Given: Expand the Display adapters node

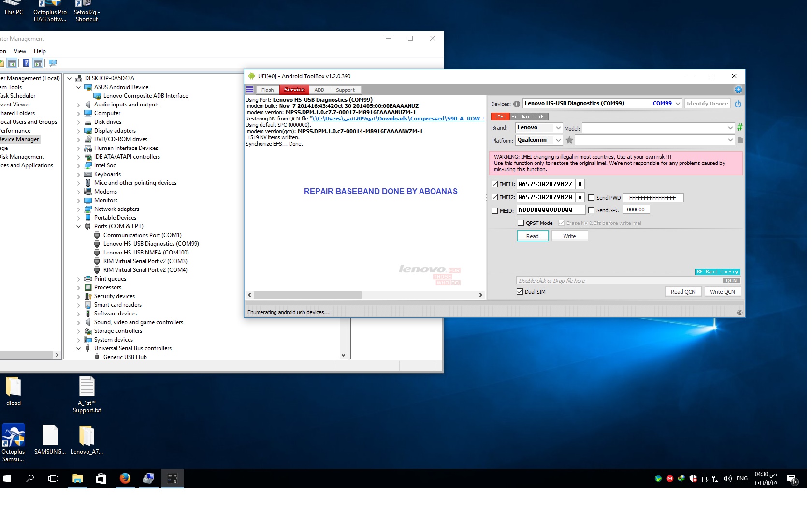Looking at the screenshot, I should pyautogui.click(x=78, y=131).
